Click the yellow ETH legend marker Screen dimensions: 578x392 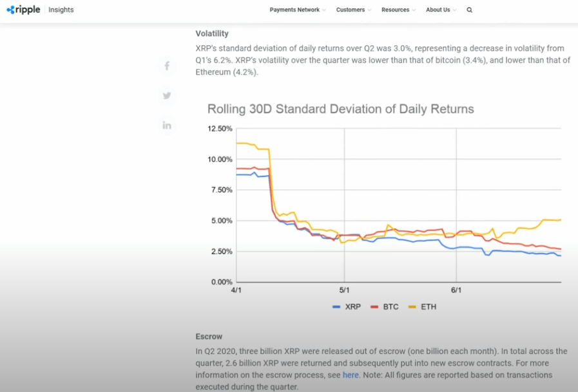[412, 307]
